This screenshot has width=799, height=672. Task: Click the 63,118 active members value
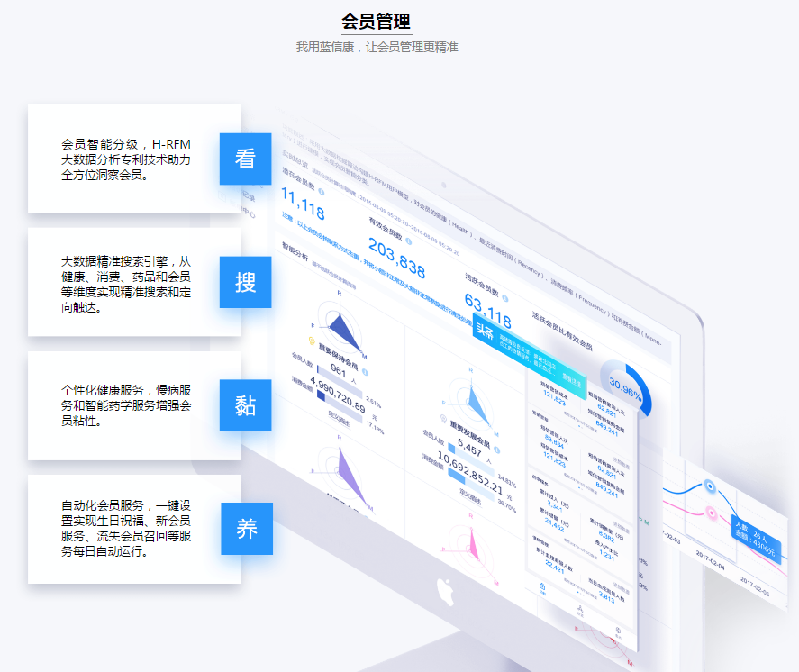pos(488,311)
